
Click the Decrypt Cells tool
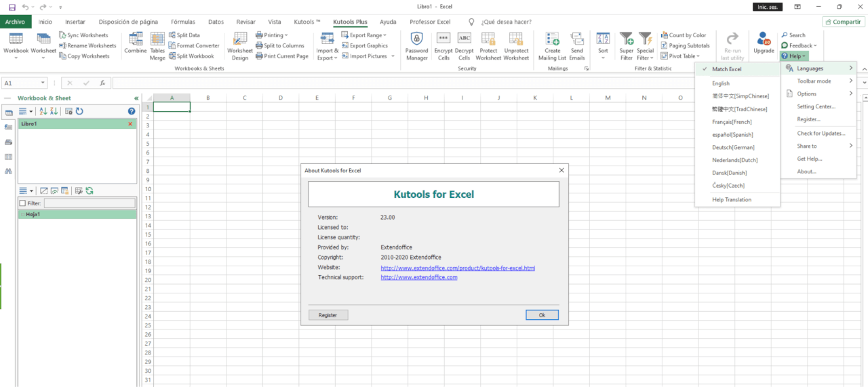(x=465, y=45)
